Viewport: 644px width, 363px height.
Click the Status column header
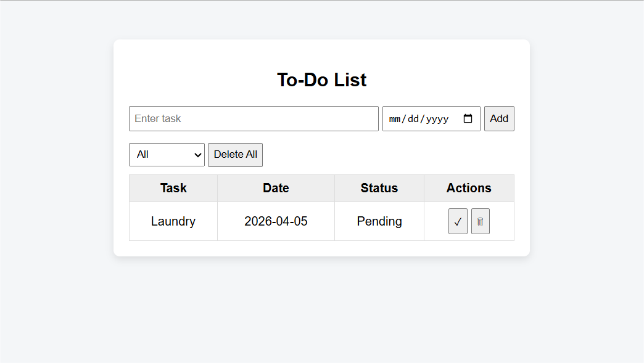(379, 189)
